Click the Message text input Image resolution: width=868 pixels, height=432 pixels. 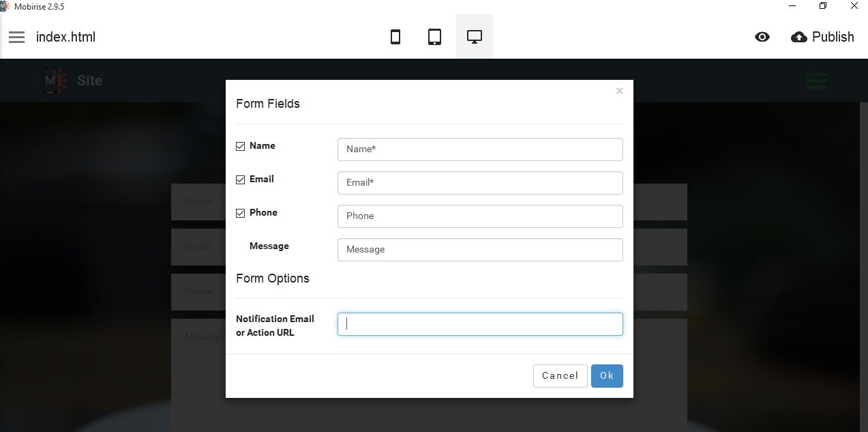coord(479,250)
